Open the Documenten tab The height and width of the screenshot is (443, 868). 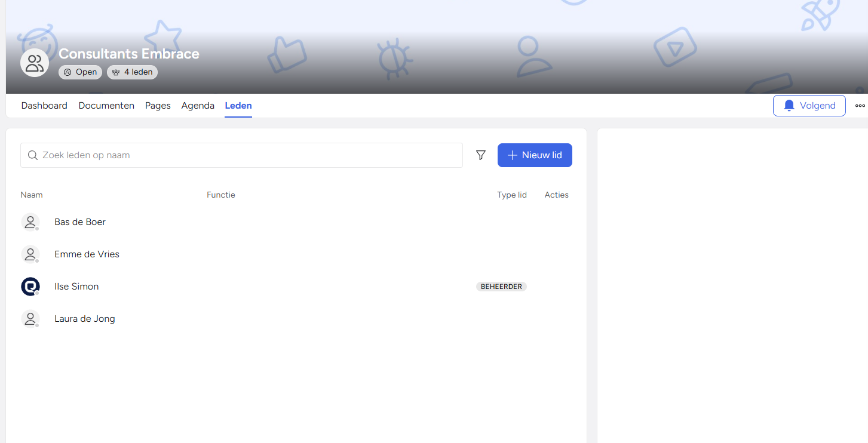click(106, 106)
